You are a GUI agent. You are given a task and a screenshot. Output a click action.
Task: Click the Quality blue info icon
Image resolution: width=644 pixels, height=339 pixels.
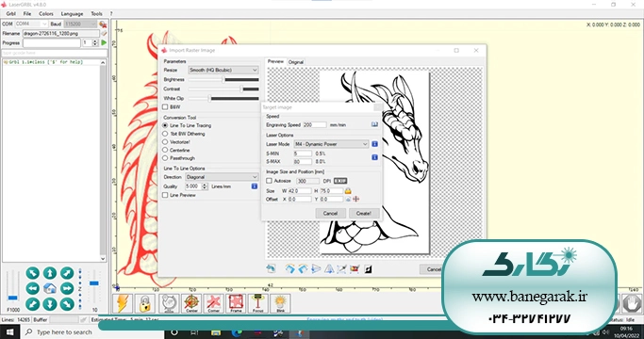(255, 186)
